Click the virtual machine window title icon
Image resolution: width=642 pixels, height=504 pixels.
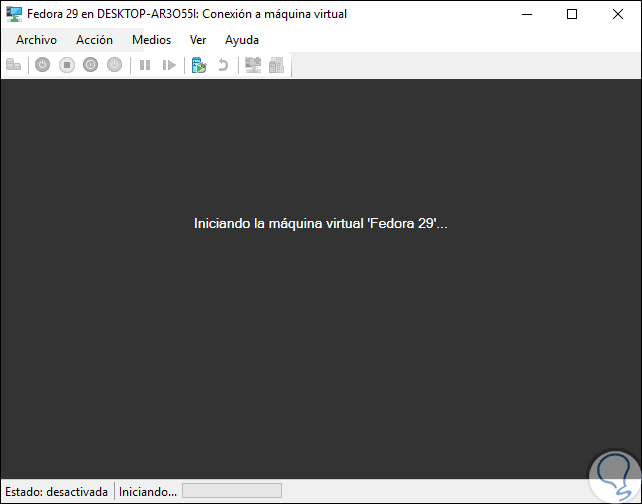coord(14,14)
